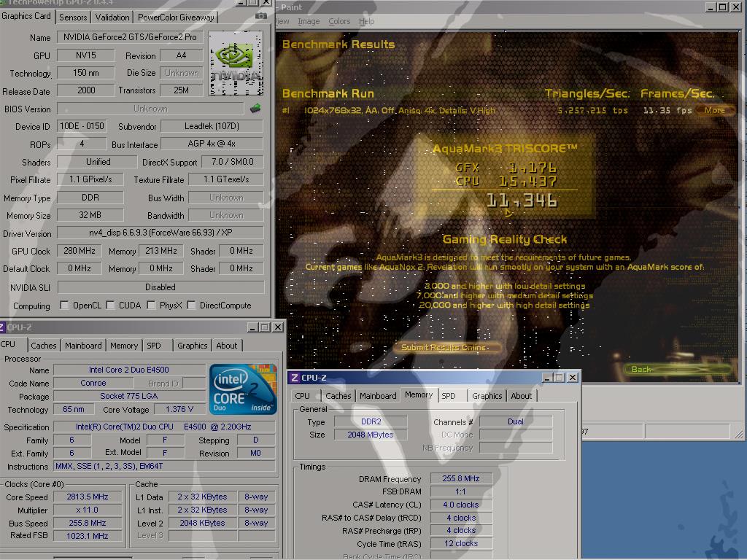Open the Graphics tab in the CPU-Z Memory window
The image size is (747, 560).
487,396
